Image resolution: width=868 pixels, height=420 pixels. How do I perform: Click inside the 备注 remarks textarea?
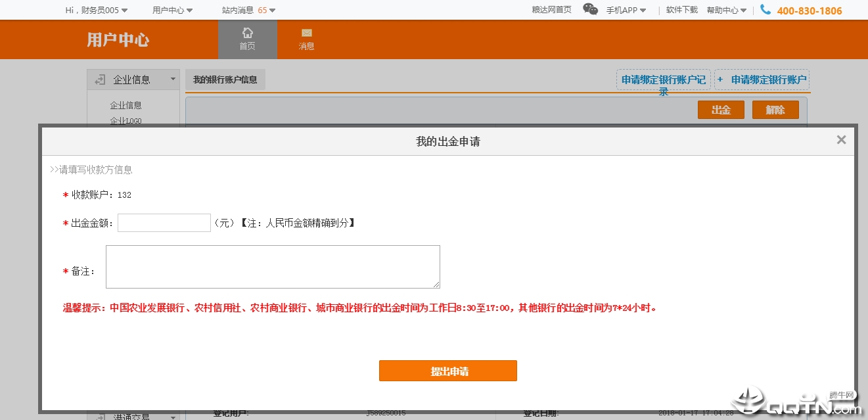[273, 267]
